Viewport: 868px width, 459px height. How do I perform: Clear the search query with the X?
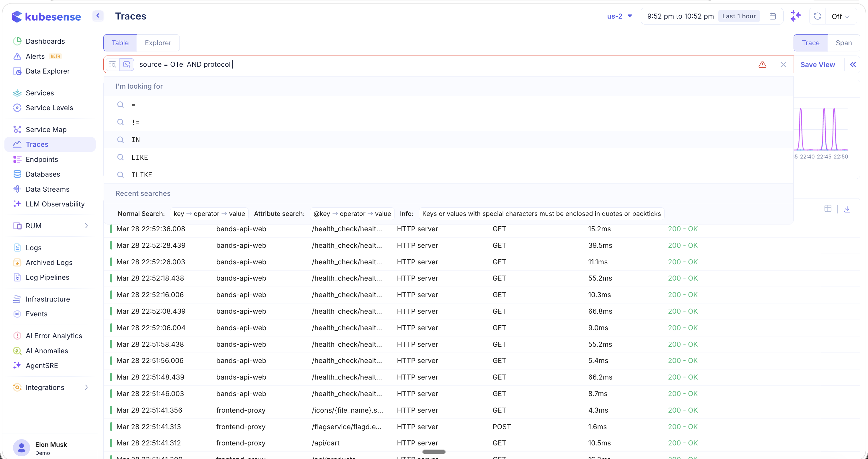coord(784,64)
